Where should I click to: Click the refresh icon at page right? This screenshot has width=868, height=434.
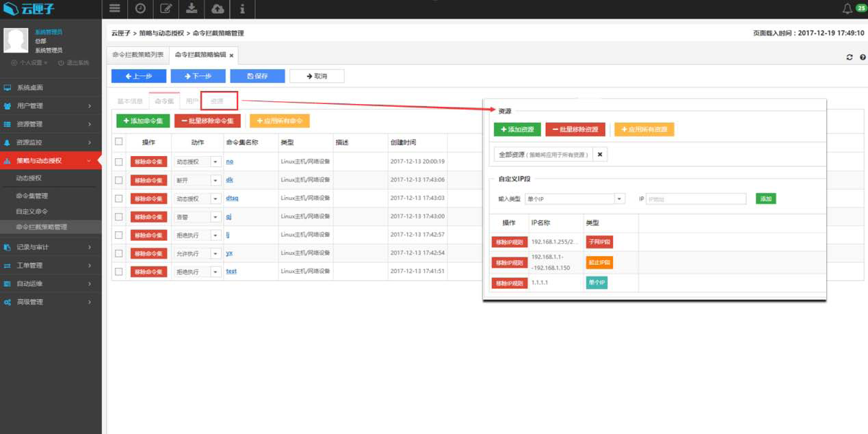850,57
